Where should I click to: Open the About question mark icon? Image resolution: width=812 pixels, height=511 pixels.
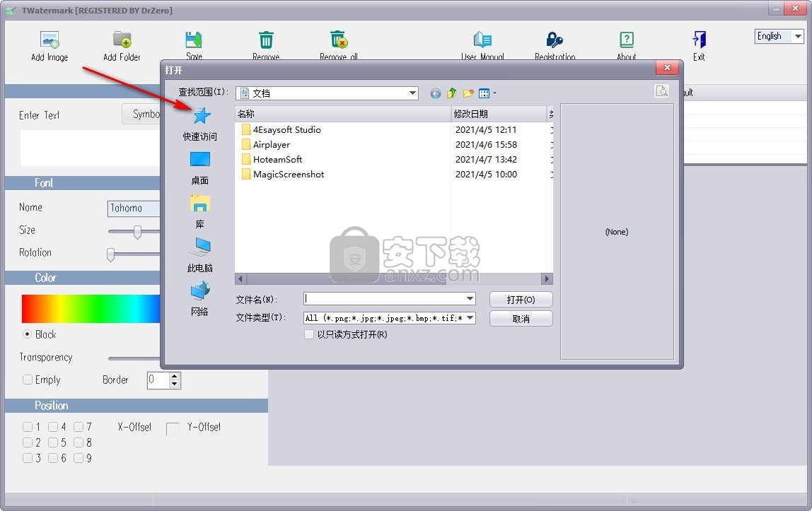627,40
